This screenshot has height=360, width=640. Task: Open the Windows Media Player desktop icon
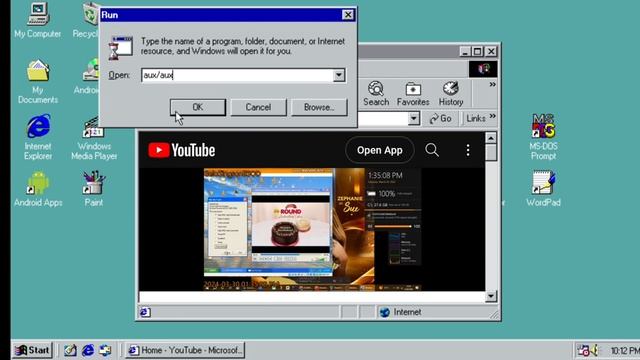pyautogui.click(x=94, y=138)
